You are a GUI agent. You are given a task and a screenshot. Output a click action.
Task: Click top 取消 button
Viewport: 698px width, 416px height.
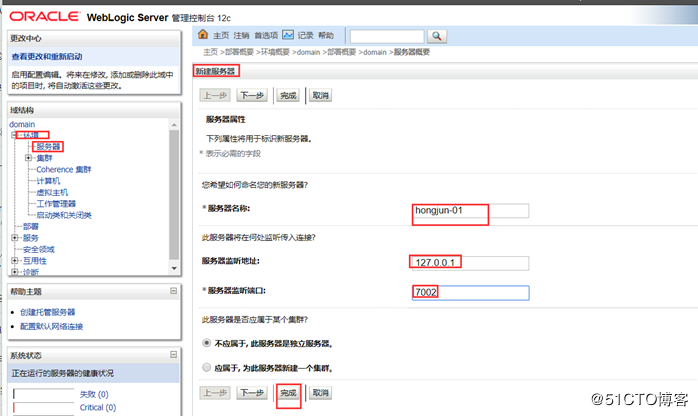[320, 95]
